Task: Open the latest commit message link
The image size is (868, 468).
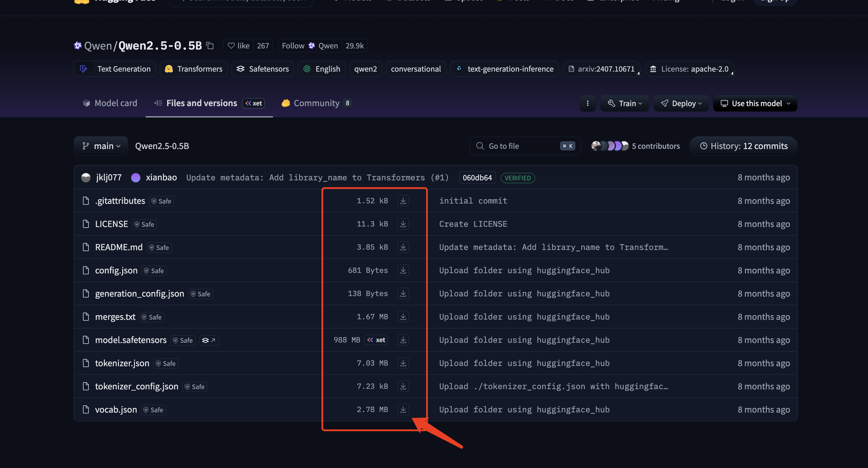Action: pos(317,177)
